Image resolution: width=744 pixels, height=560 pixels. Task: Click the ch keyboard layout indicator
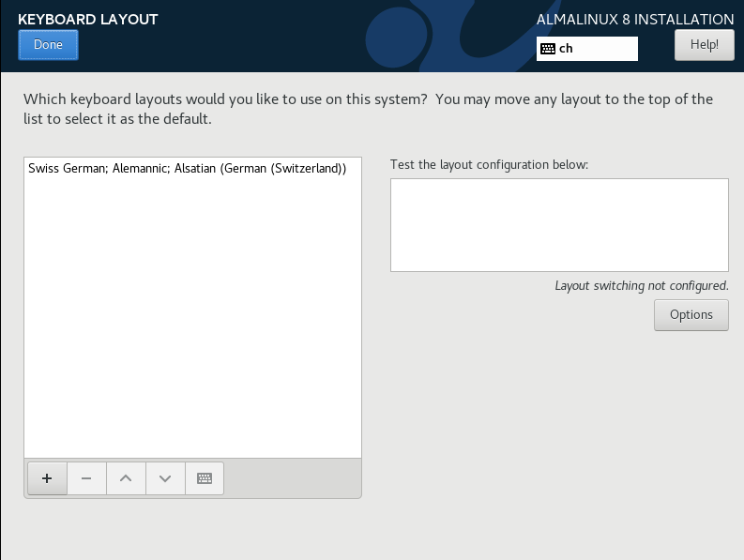click(x=587, y=49)
